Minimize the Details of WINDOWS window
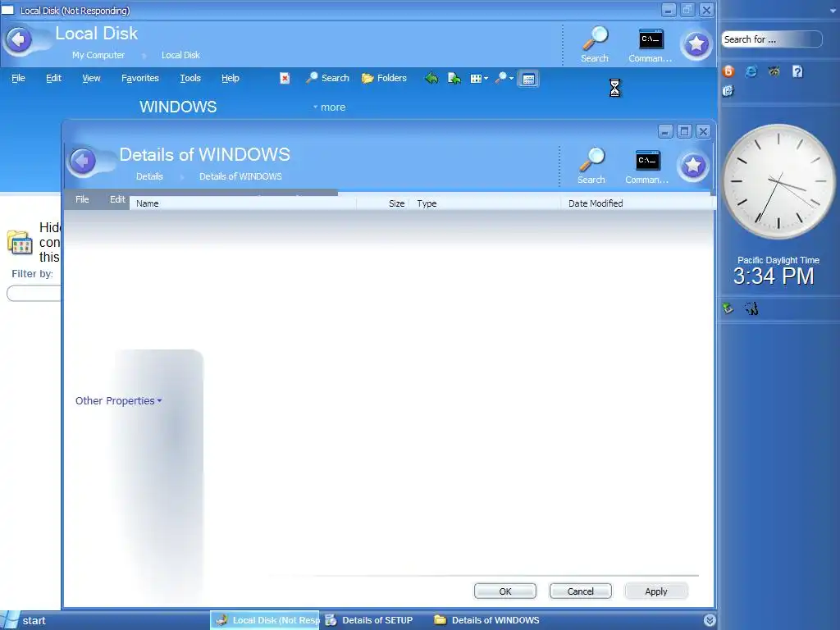 665,131
